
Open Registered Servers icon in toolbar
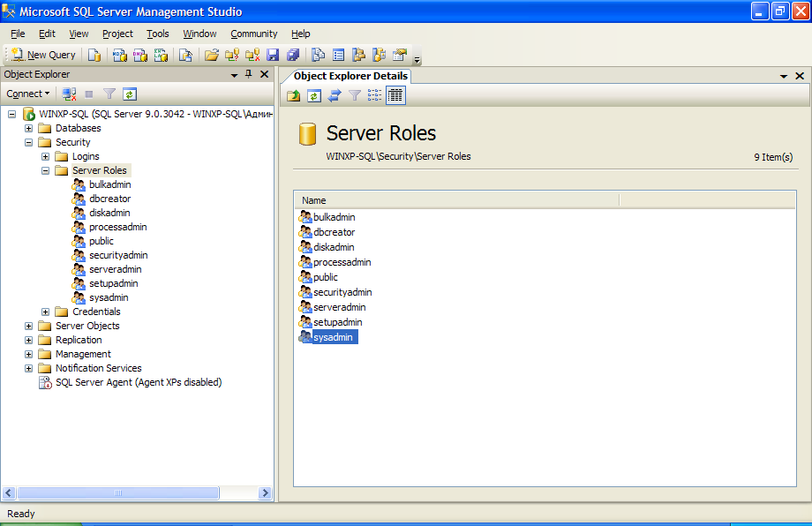[318, 55]
